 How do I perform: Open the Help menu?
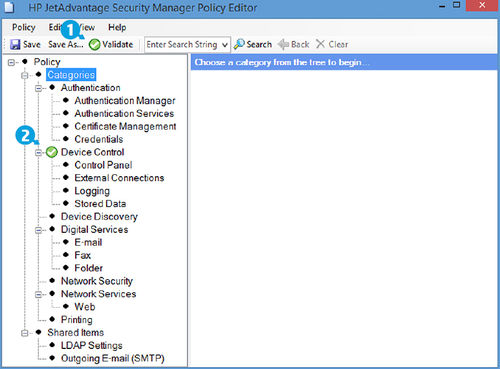point(117,27)
